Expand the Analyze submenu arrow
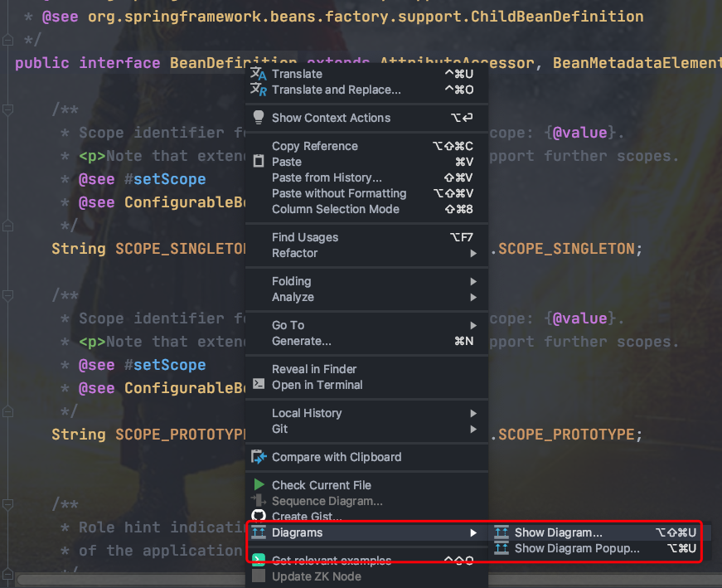The width and height of the screenshot is (722, 588). coord(472,297)
